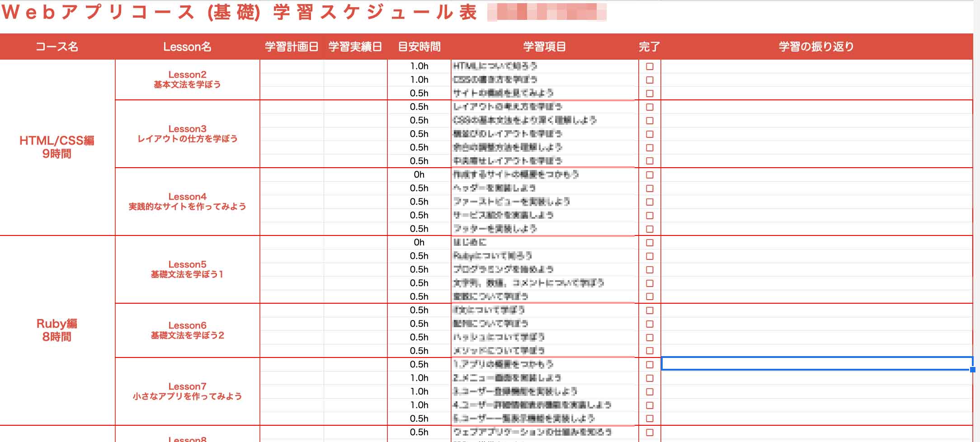Click 学習実績日 cell in Rubyについて知ろう row

tap(355, 256)
